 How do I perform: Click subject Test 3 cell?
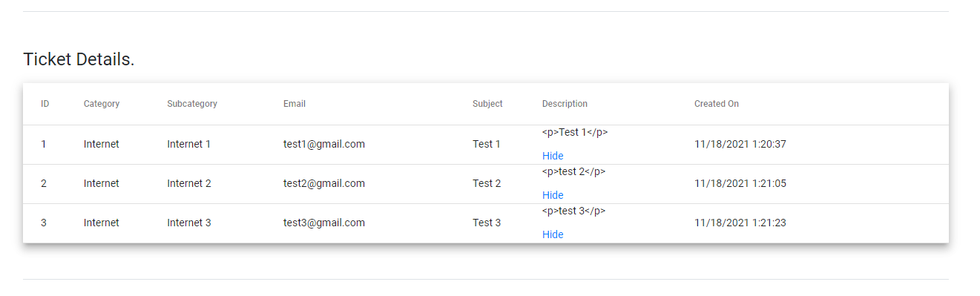click(487, 223)
